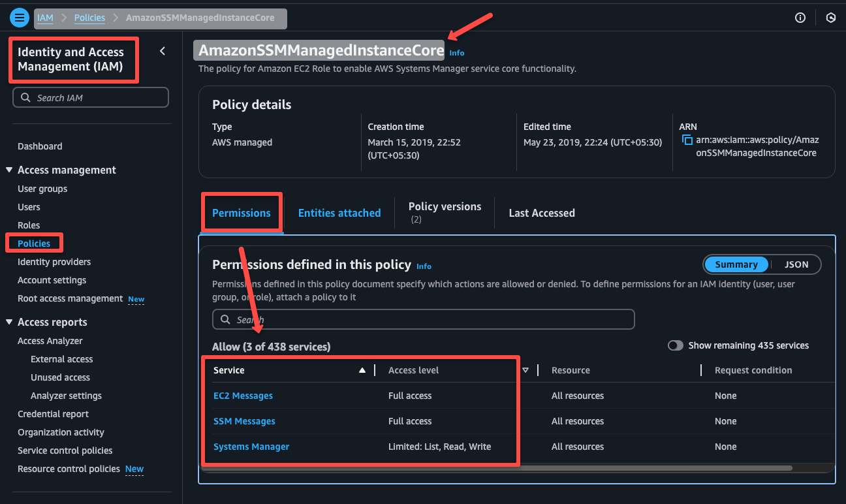Click the sort arrow on the Service column

[x=362, y=370]
